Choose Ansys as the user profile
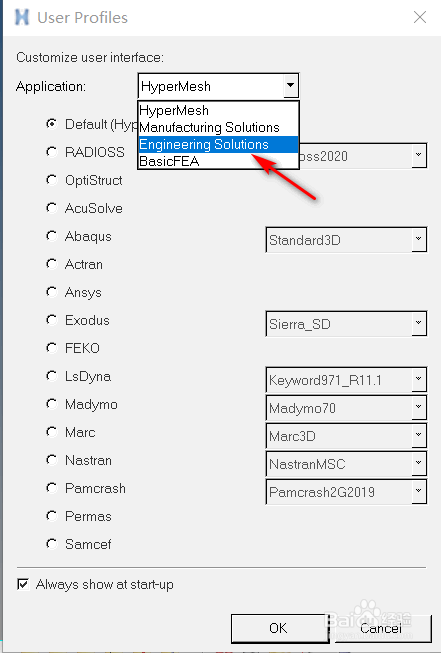The height and width of the screenshot is (653, 441). pyautogui.click(x=51, y=292)
